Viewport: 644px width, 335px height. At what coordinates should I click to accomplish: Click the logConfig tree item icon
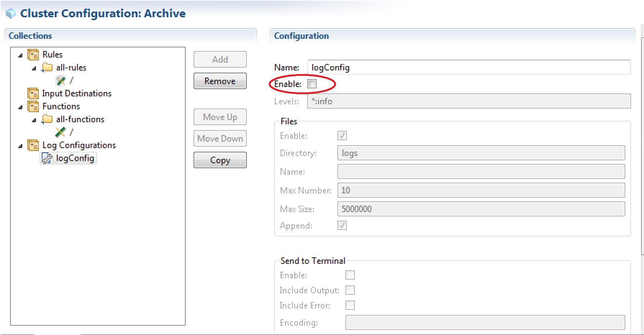coord(47,158)
